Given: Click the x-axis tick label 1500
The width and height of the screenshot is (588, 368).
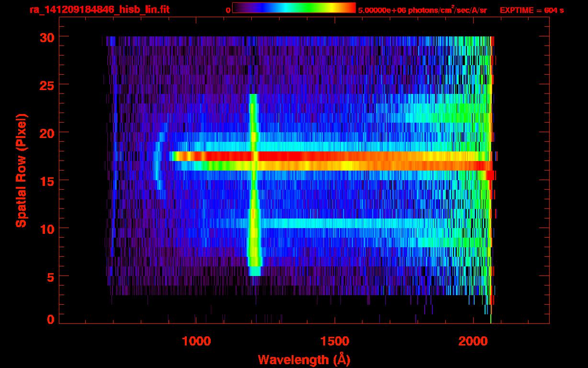Looking at the screenshot, I should click(x=334, y=342).
